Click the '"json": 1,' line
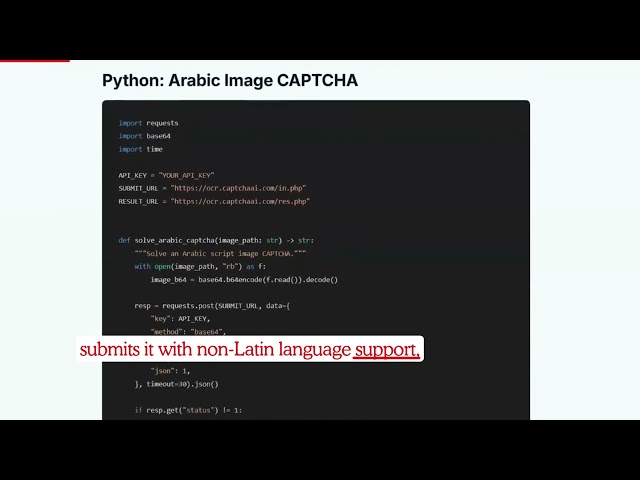 [x=170, y=371]
